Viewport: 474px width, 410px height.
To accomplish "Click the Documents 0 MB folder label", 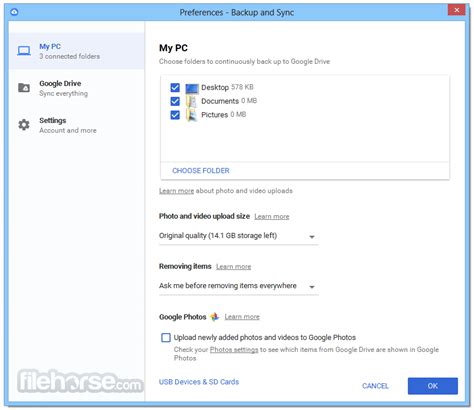I will click(x=229, y=101).
